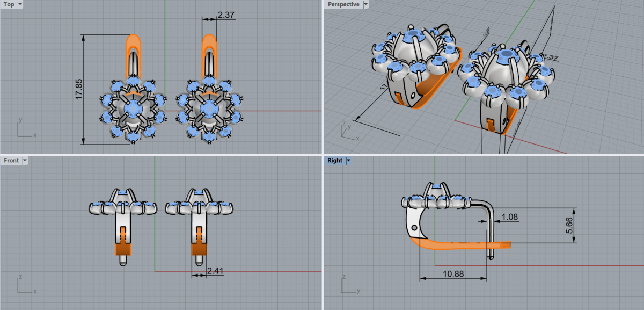644x310 pixels.
Task: Click the right earring in Top view
Action: [209, 90]
